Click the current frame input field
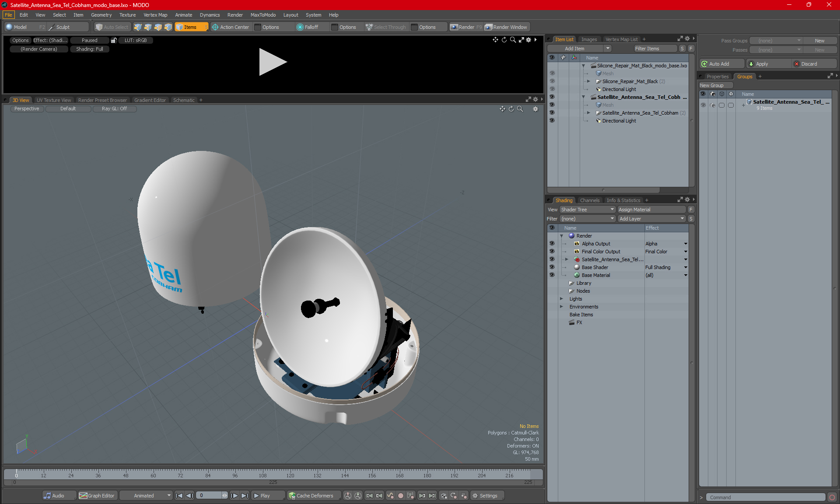This screenshot has height=504, width=840. pos(210,496)
